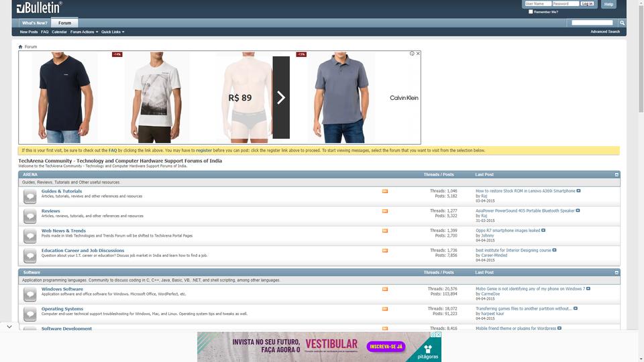Open the Calendar menu item
Screen dimensions: 644x362
(x=59, y=32)
